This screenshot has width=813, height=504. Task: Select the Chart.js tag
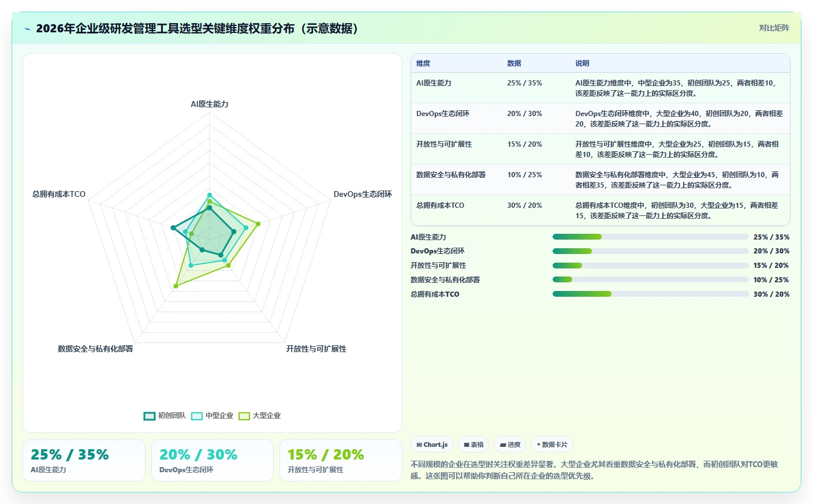click(432, 445)
